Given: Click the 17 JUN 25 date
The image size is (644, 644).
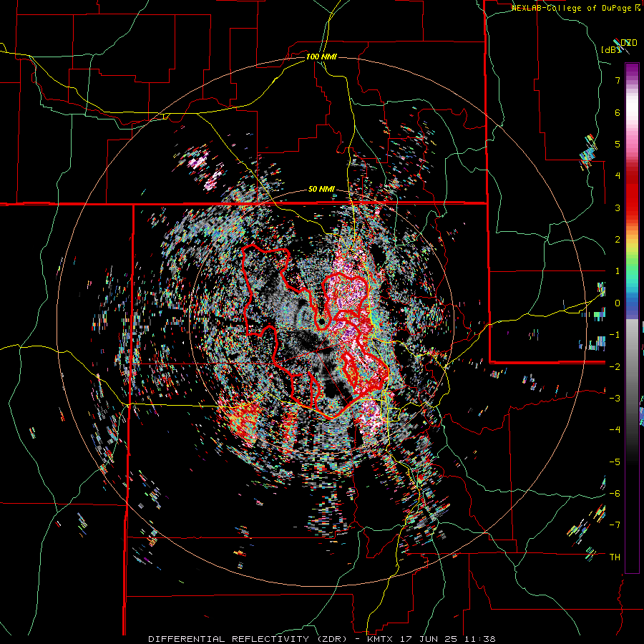Looking at the screenshot, I should (431, 639).
